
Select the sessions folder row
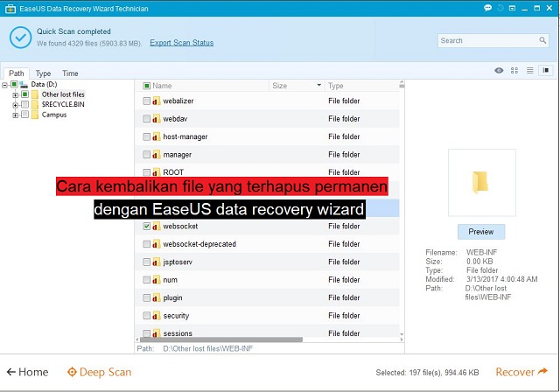pos(267,332)
